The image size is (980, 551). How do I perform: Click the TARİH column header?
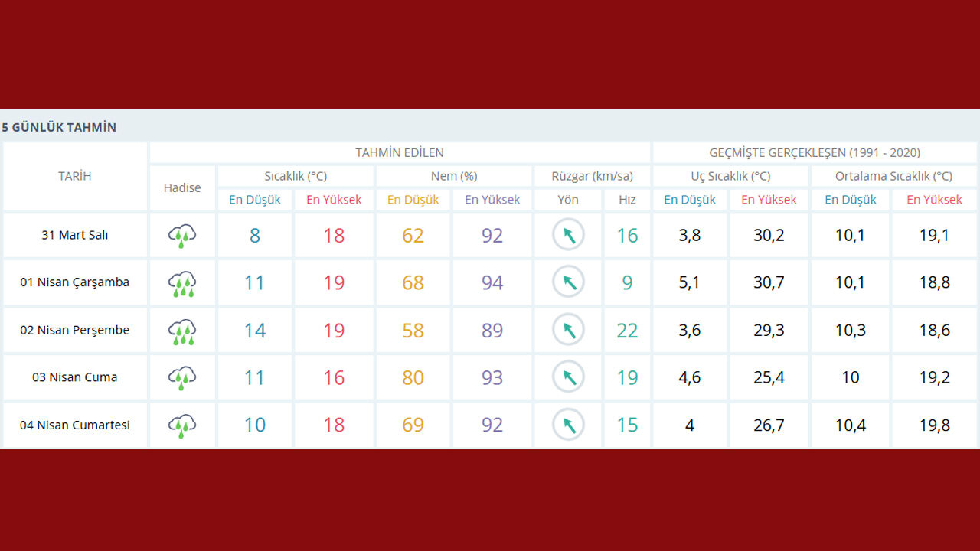pyautogui.click(x=75, y=176)
